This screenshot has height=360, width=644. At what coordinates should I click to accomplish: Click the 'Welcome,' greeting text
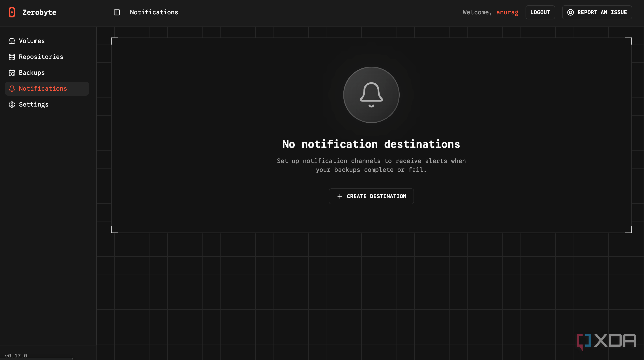point(477,12)
